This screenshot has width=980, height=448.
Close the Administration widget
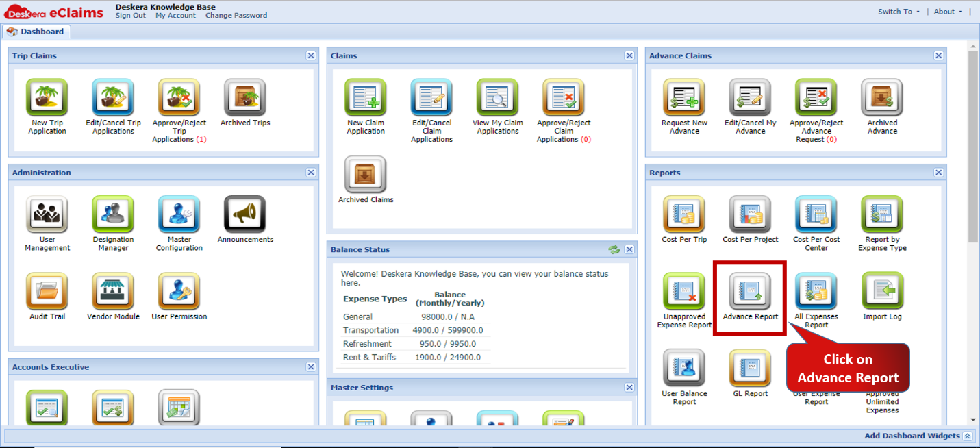click(x=311, y=173)
